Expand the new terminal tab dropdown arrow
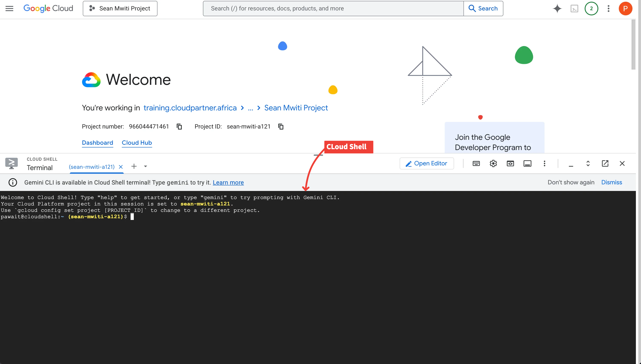The height and width of the screenshot is (364, 641). coord(146,166)
